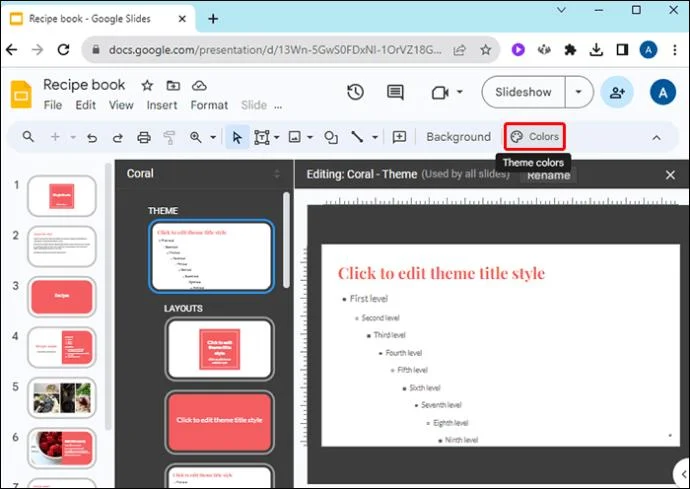Click the Insert image icon
The image size is (690, 489).
294,137
